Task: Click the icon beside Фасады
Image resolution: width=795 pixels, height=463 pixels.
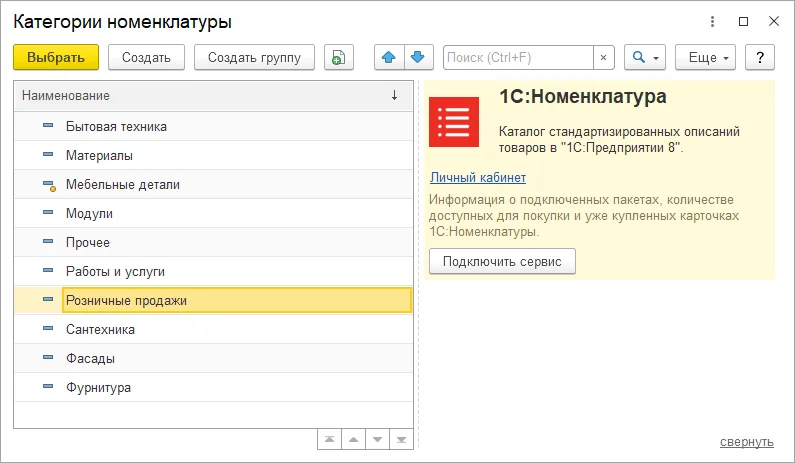Action: tap(48, 358)
